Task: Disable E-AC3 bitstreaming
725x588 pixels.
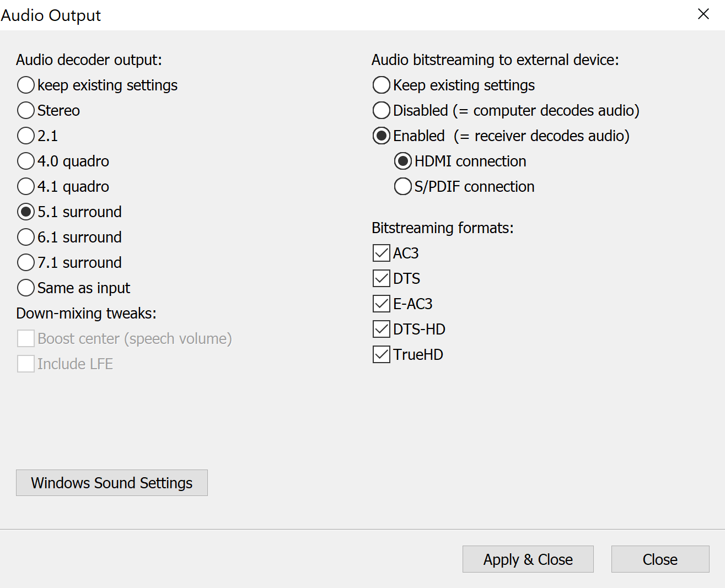Action: pos(382,304)
